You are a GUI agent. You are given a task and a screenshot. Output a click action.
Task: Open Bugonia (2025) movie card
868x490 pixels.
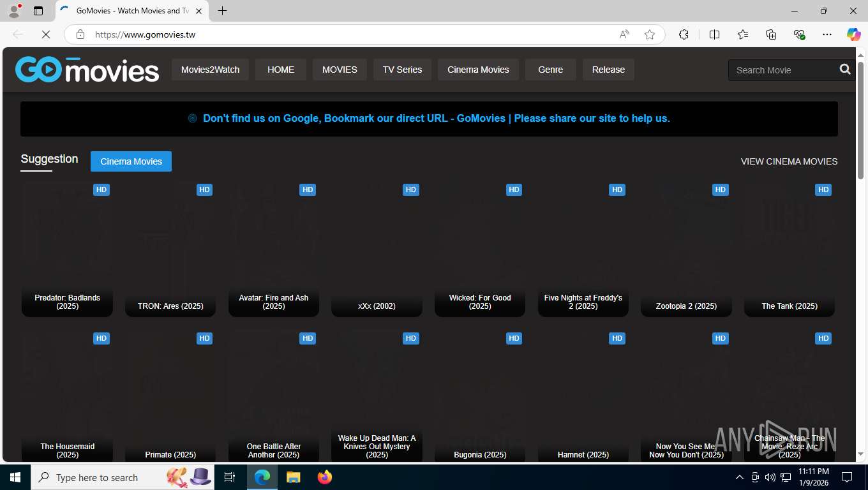point(480,396)
